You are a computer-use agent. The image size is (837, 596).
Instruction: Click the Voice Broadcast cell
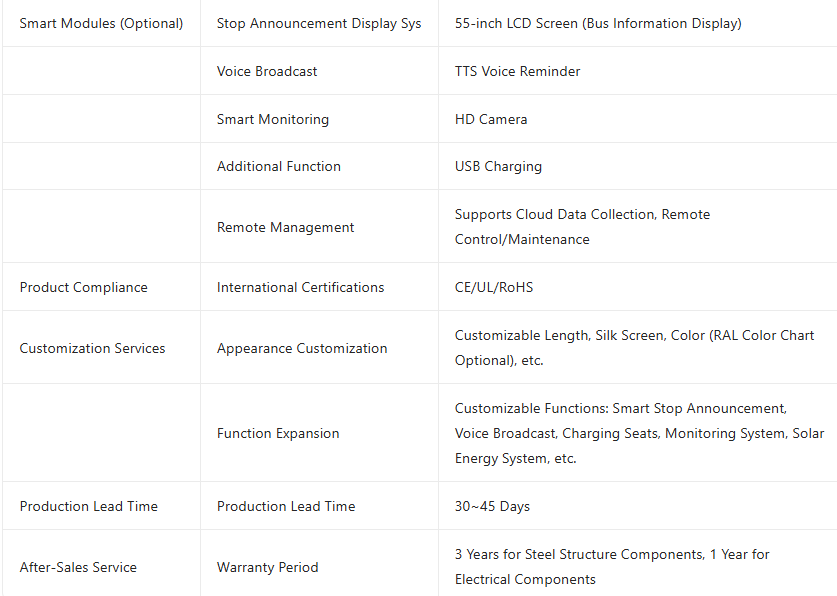pyautogui.click(x=267, y=71)
